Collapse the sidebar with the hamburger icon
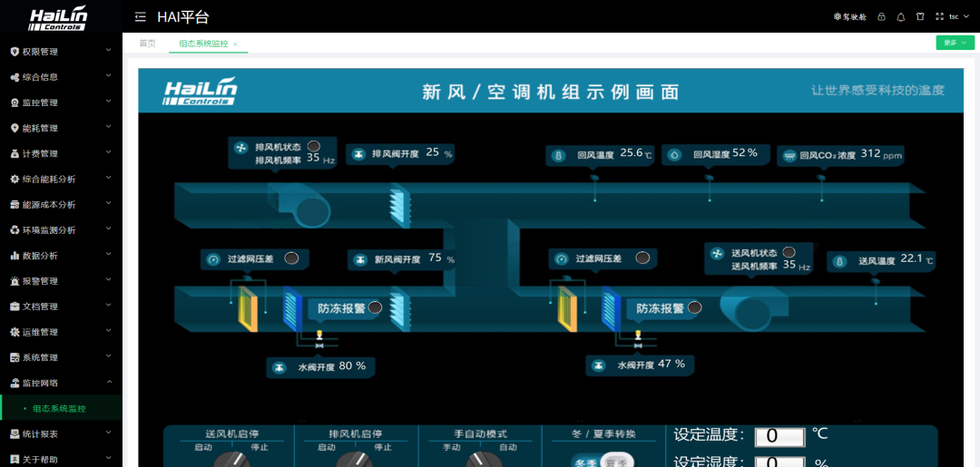 (140, 16)
